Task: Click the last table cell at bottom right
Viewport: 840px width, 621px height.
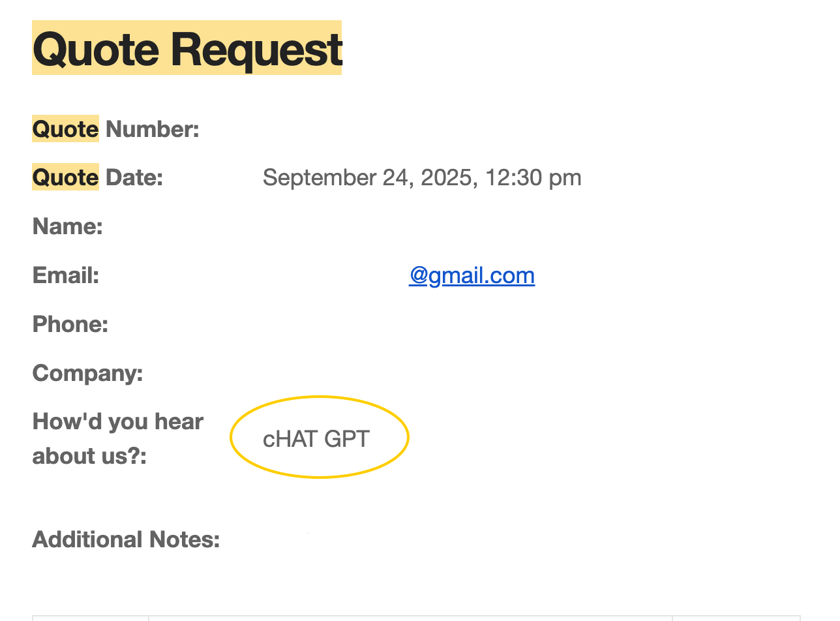Action: pos(736,617)
